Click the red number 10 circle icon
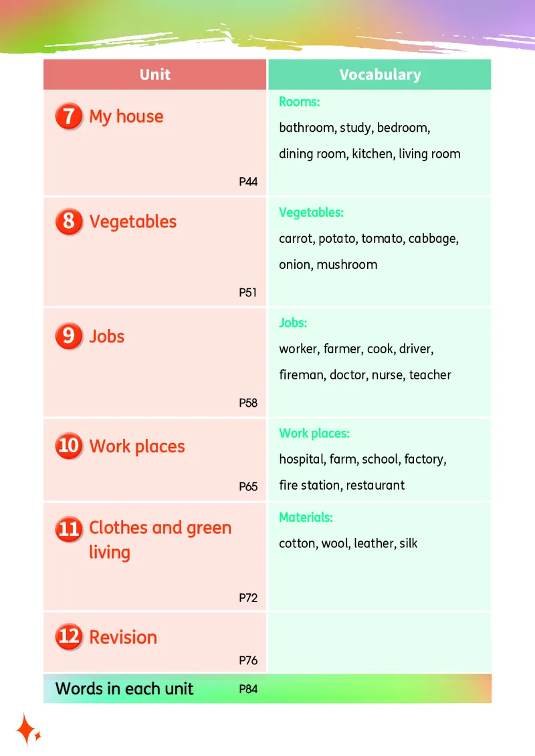The width and height of the screenshot is (535, 756). 69,446
